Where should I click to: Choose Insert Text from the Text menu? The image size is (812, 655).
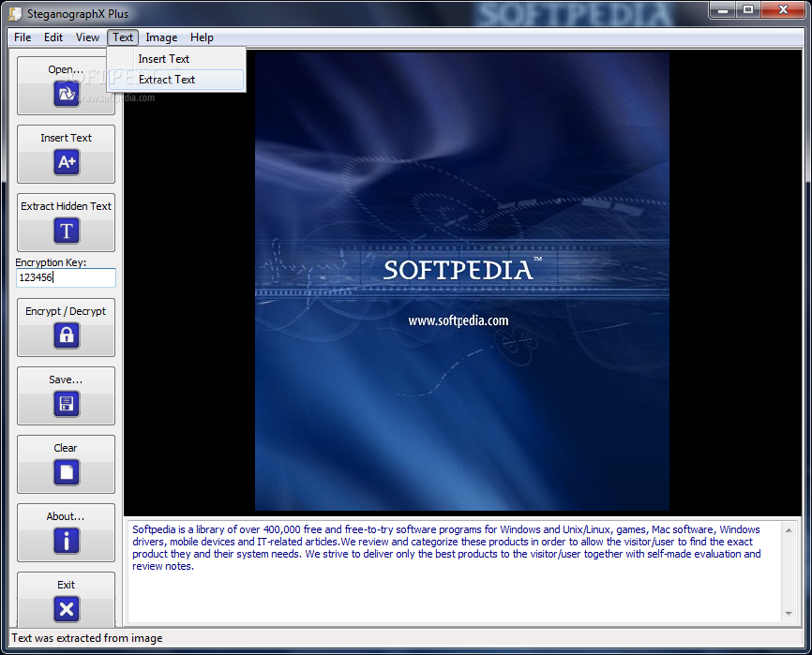point(176,59)
